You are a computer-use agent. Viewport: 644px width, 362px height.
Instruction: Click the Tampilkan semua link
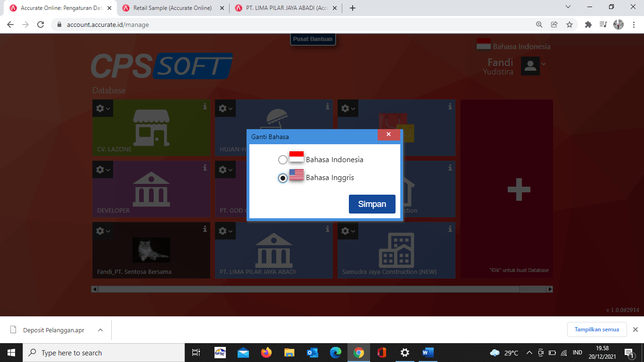pos(597,329)
